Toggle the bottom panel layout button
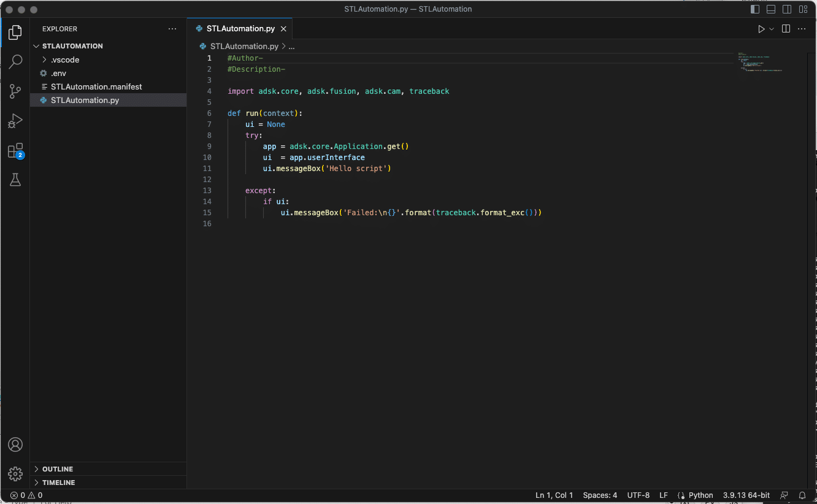 click(771, 9)
